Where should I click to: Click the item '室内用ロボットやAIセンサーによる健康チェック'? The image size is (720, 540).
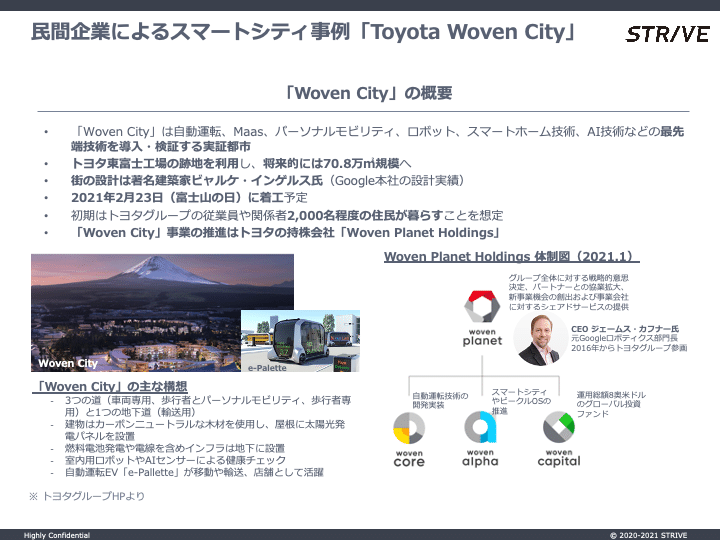coord(175,460)
